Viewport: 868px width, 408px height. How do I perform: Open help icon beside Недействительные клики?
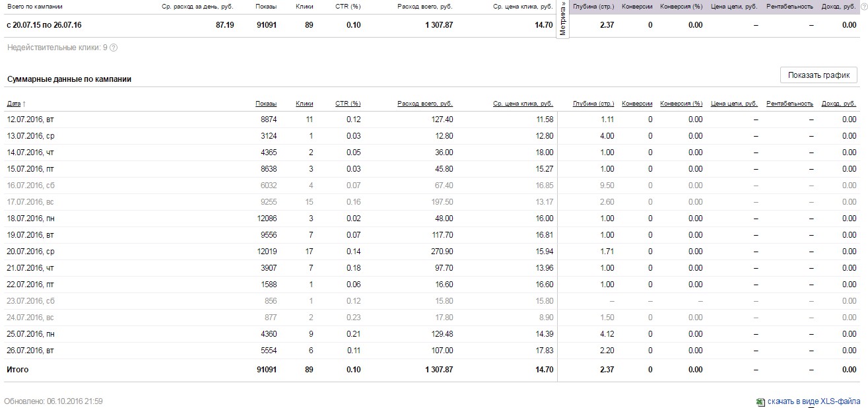(114, 48)
